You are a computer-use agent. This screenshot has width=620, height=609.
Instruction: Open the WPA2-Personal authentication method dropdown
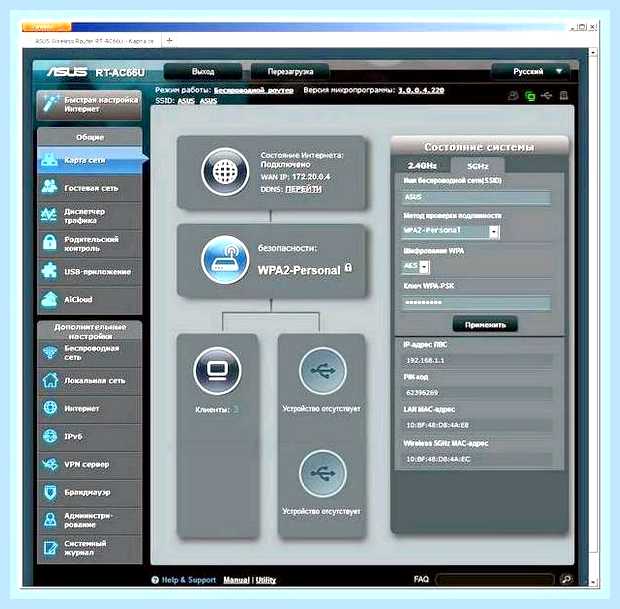(450, 231)
